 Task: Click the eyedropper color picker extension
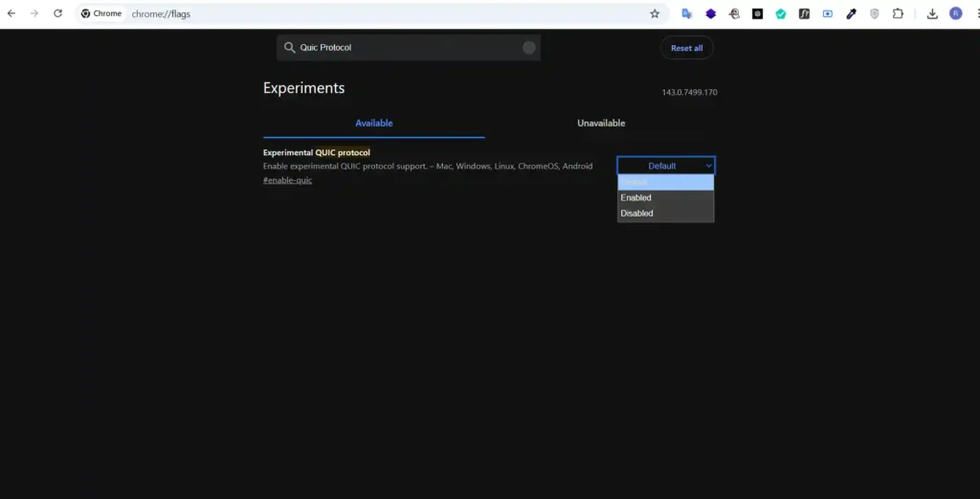pyautogui.click(x=851, y=13)
